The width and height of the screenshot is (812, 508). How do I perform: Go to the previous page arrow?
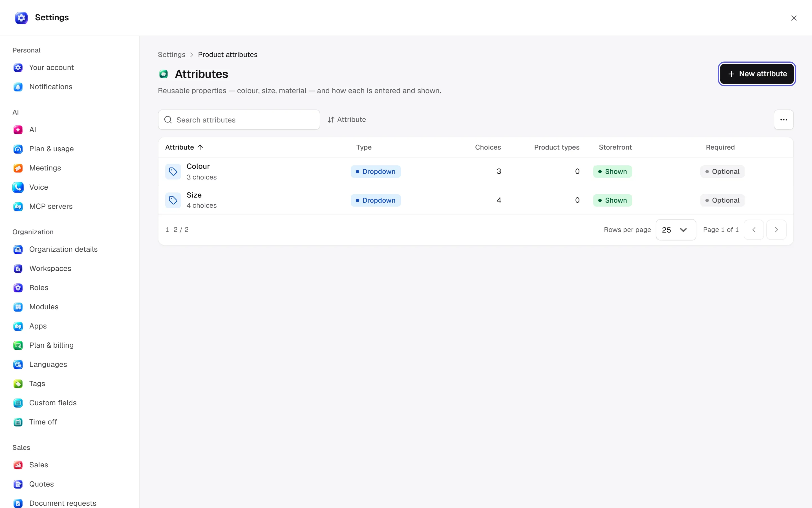click(x=754, y=230)
